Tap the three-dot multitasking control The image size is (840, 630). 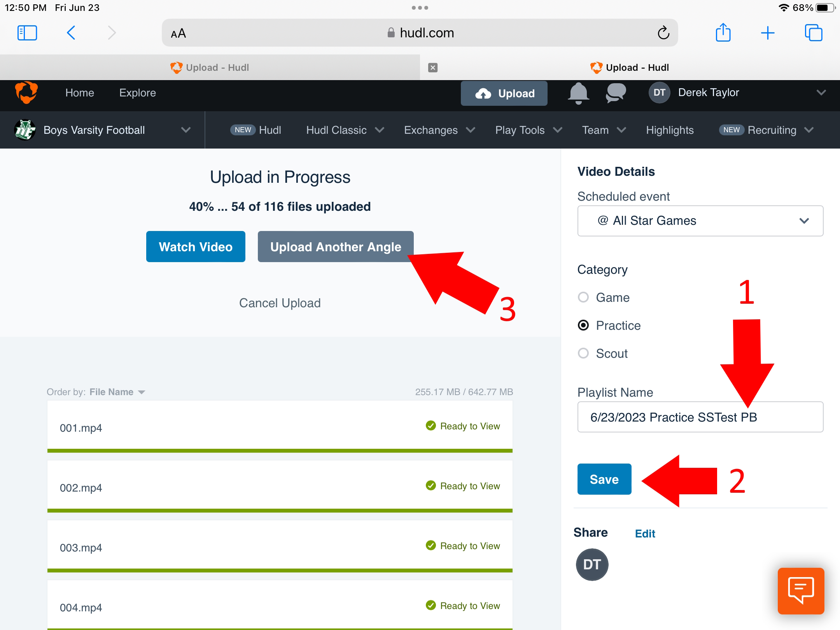420,8
